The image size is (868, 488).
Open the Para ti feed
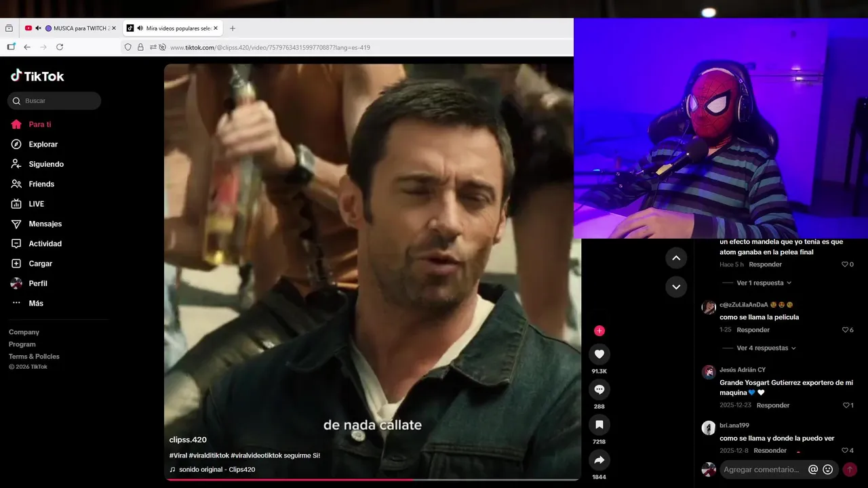[x=31, y=125]
